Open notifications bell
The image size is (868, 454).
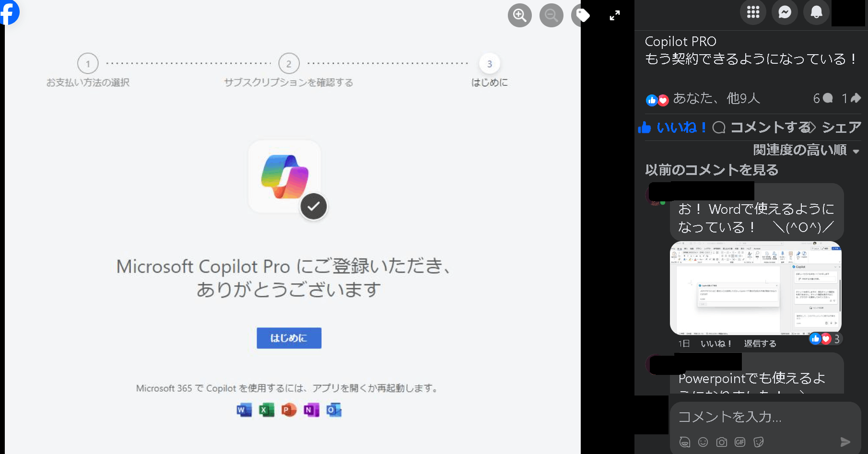click(816, 12)
